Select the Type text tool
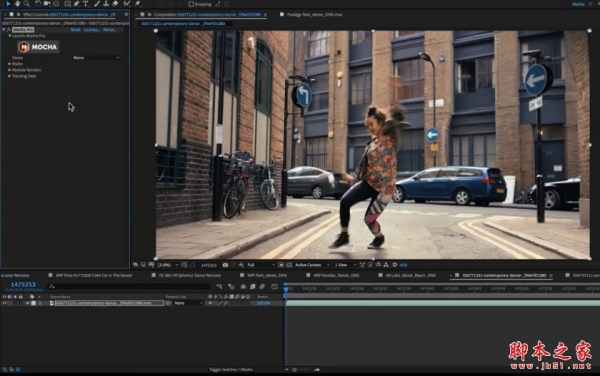 pos(86,3)
